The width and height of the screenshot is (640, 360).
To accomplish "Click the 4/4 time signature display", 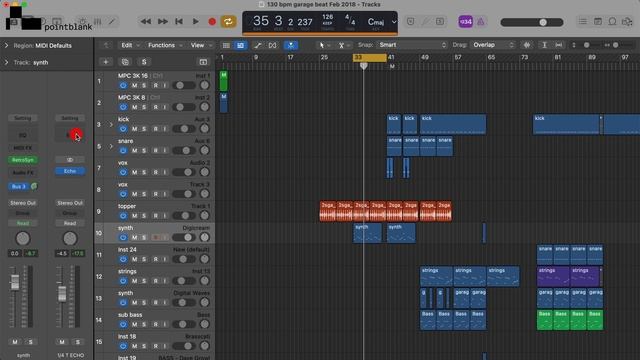I will tap(350, 19).
